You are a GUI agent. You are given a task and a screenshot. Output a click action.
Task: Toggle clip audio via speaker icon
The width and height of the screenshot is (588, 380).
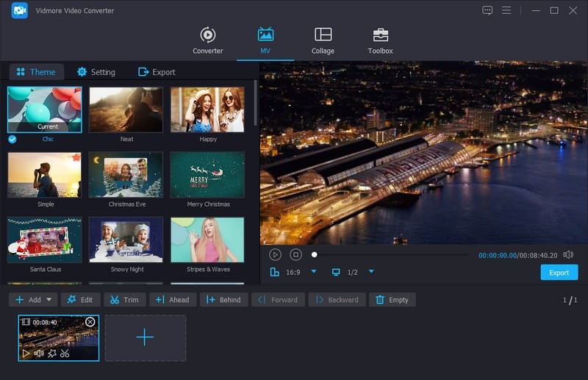pos(39,354)
